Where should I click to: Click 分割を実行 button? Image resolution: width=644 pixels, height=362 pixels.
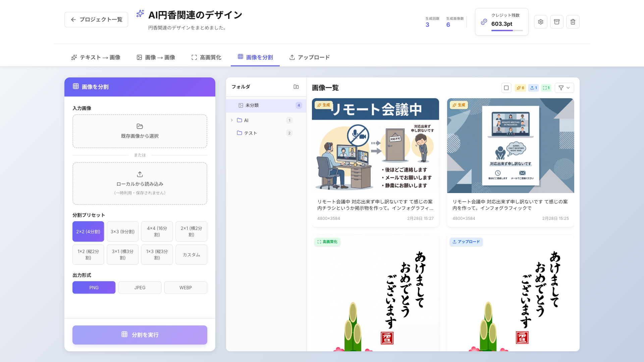(x=140, y=335)
